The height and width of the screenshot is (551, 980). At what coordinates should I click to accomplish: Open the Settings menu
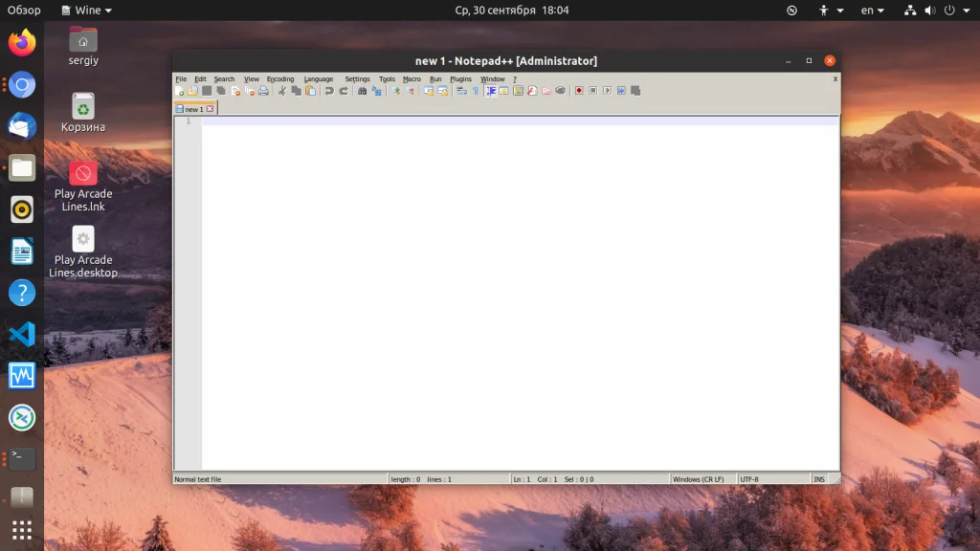358,79
